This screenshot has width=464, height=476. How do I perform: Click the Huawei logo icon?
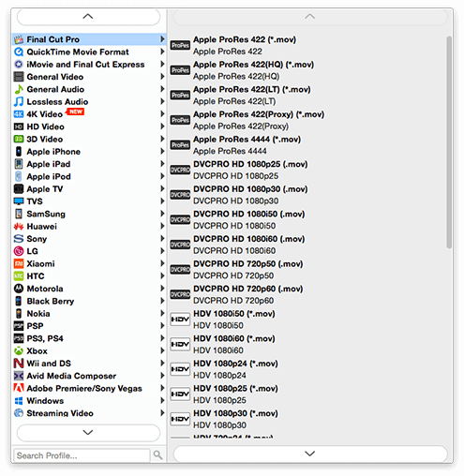19,227
